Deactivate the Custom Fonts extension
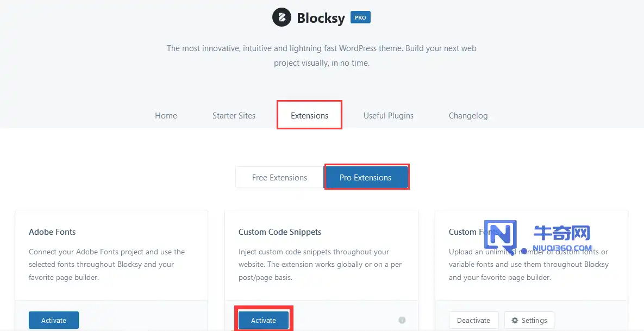This screenshot has height=331, width=644. (x=473, y=320)
